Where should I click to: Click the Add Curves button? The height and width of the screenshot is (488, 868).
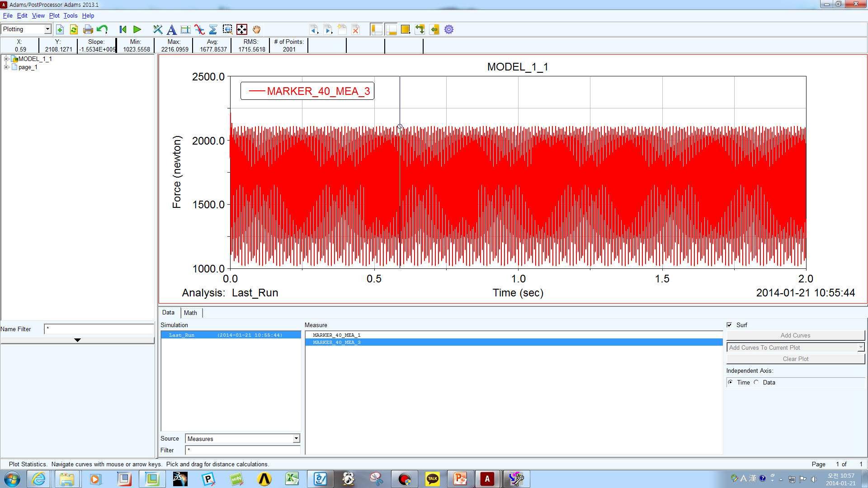pyautogui.click(x=795, y=335)
